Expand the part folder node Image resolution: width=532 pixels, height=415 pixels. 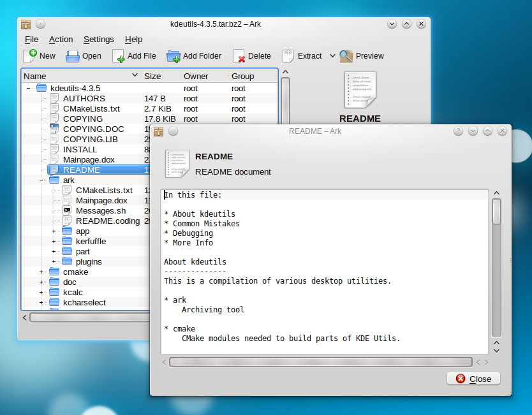(54, 252)
